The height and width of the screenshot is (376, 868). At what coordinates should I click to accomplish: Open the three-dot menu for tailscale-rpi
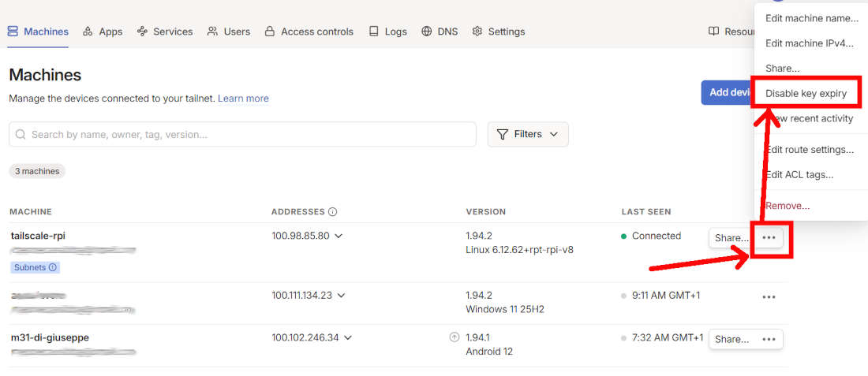(x=769, y=238)
